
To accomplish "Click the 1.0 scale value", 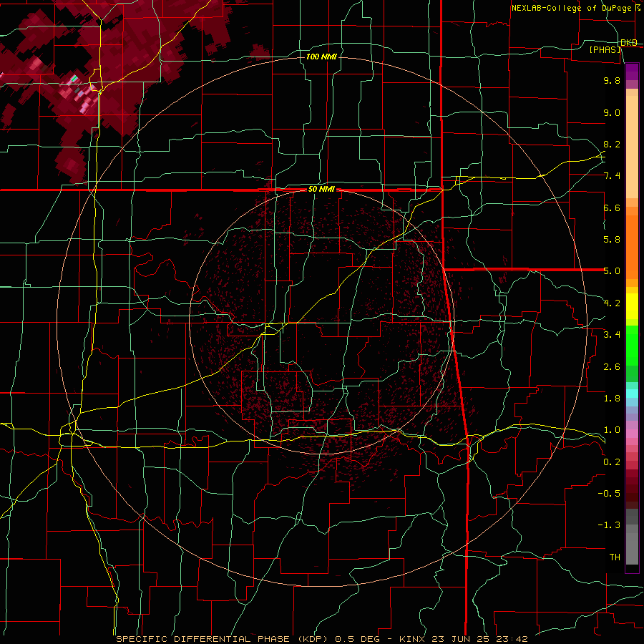I will [x=612, y=430].
